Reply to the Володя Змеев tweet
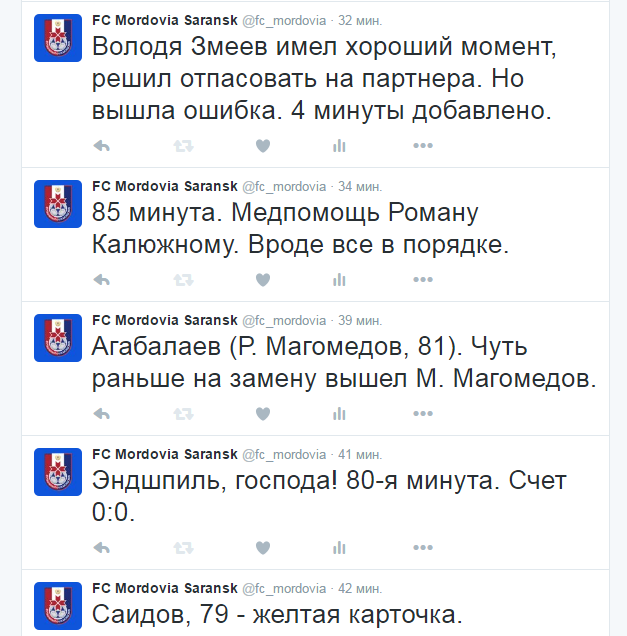The width and height of the screenshot is (627, 636). click(x=101, y=146)
